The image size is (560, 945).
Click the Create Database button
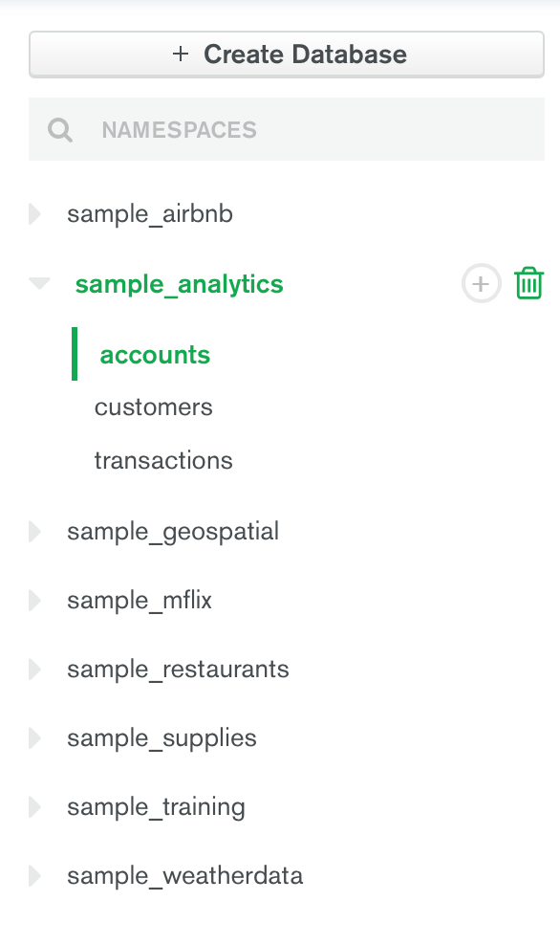coord(287,55)
